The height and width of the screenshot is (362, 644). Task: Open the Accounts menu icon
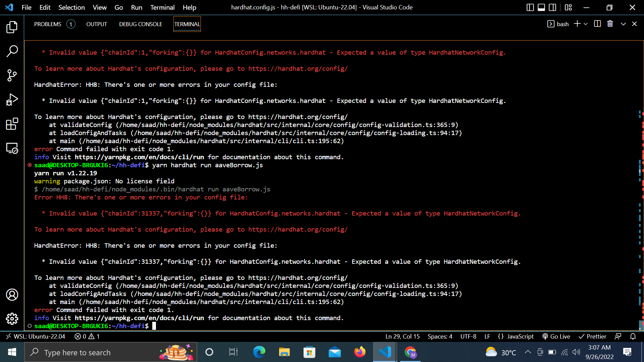[12, 295]
